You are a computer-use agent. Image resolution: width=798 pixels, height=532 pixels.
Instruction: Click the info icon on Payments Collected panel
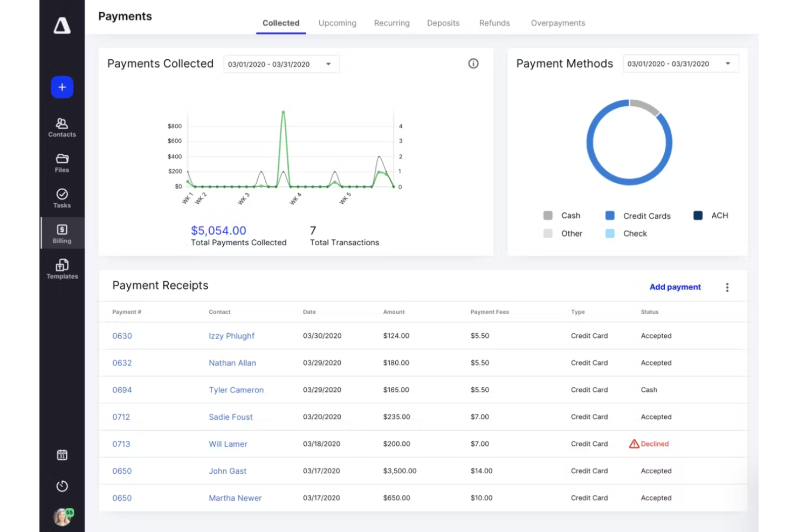473,64
